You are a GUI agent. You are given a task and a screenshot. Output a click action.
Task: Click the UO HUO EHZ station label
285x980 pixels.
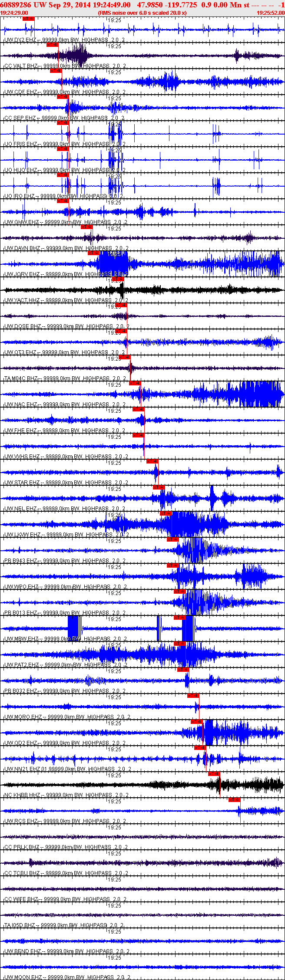coord(21,170)
